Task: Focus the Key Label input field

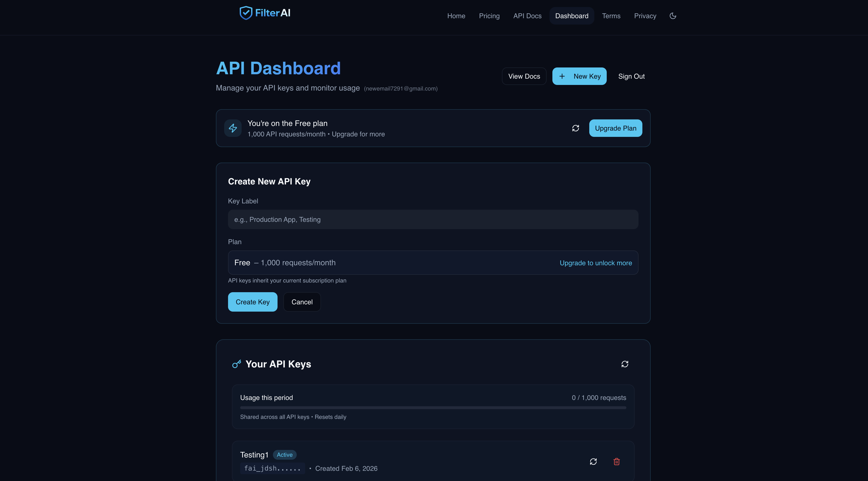Action: click(x=433, y=219)
